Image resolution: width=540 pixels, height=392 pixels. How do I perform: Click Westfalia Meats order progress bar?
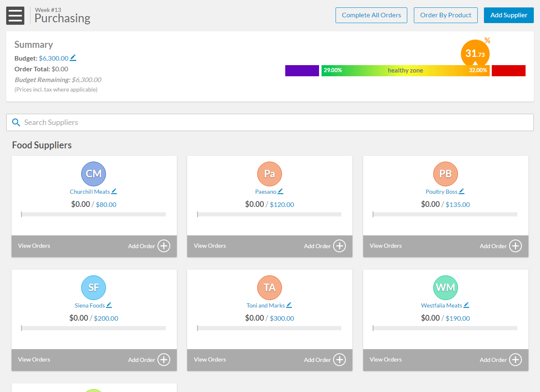pos(445,328)
